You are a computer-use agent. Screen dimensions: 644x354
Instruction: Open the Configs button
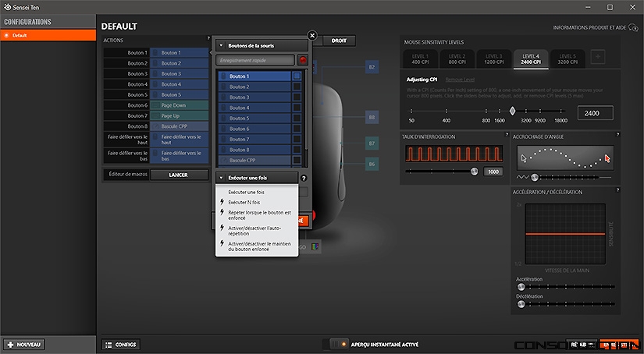pos(121,345)
